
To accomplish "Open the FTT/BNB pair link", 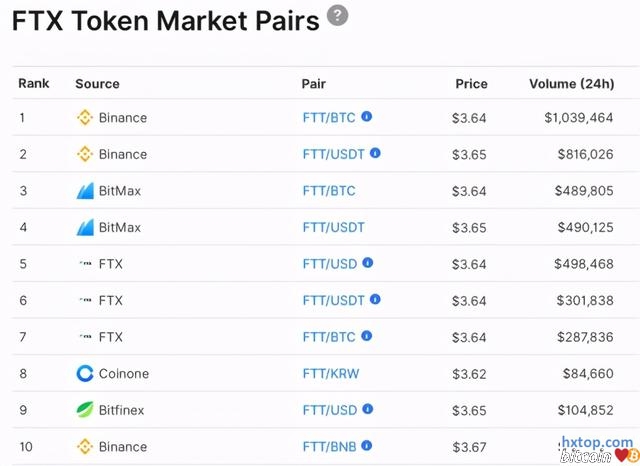I will [329, 447].
